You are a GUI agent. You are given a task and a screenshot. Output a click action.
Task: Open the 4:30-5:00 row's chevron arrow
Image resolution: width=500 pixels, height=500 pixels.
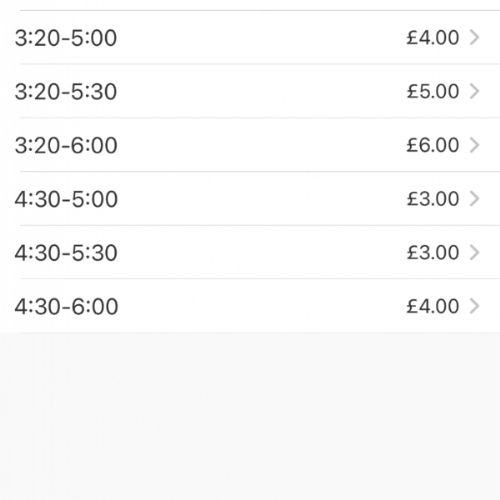[475, 199]
